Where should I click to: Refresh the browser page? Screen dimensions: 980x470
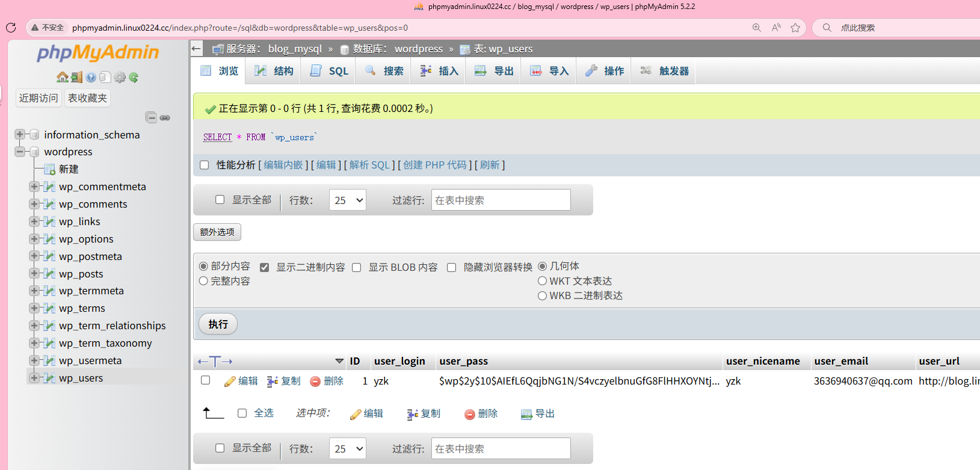tap(11, 28)
